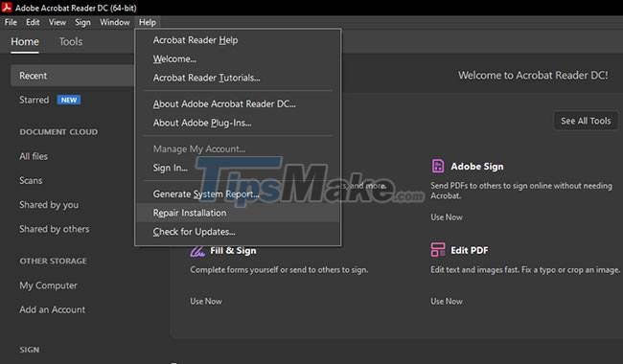
Task: Click the Fill & Sign pen icon
Action: tap(197, 250)
